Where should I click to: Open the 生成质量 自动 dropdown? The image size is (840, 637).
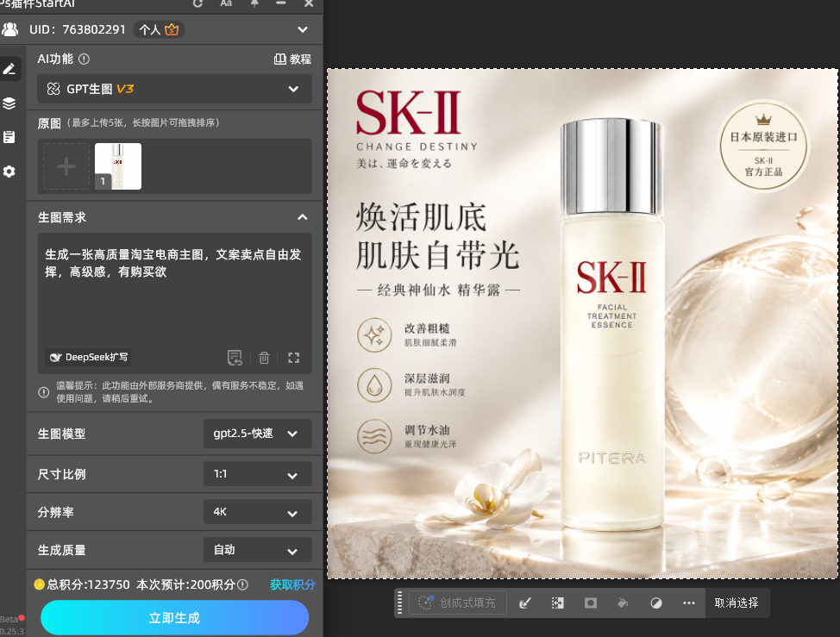[258, 550]
